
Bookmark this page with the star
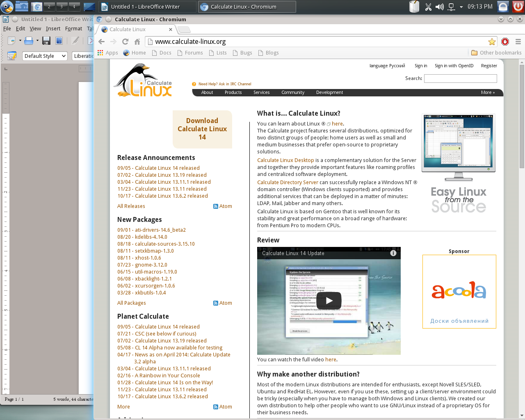492,41
